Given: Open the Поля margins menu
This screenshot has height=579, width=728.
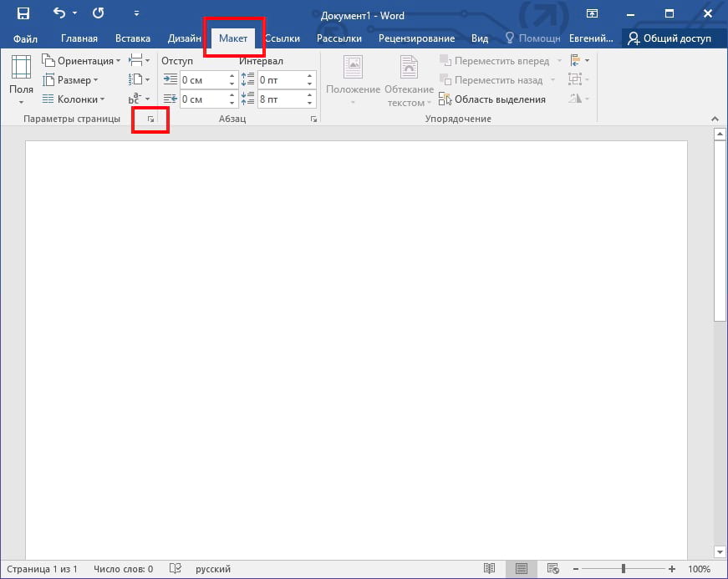Looking at the screenshot, I should [21, 80].
